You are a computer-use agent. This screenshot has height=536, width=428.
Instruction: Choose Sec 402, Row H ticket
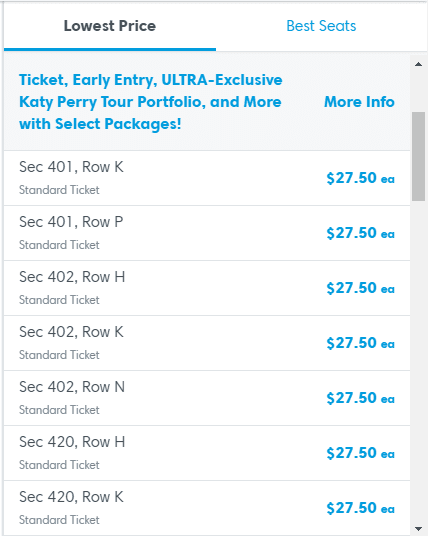tap(207, 288)
